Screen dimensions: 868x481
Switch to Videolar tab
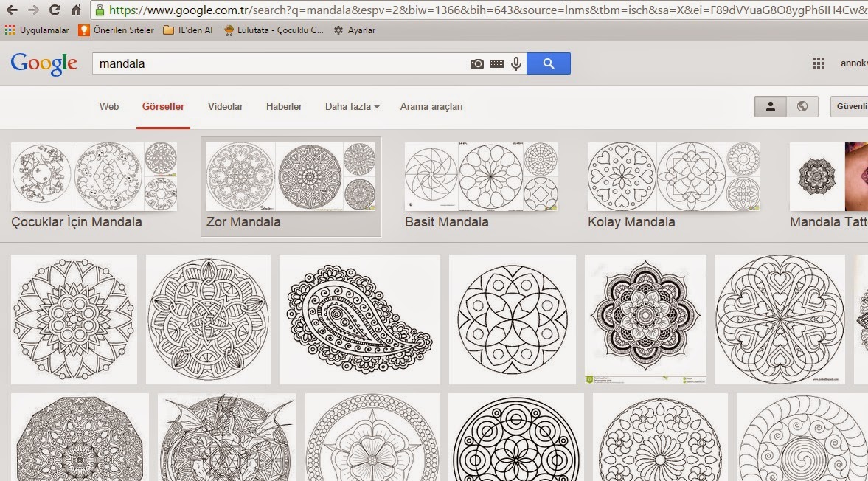[x=226, y=106]
